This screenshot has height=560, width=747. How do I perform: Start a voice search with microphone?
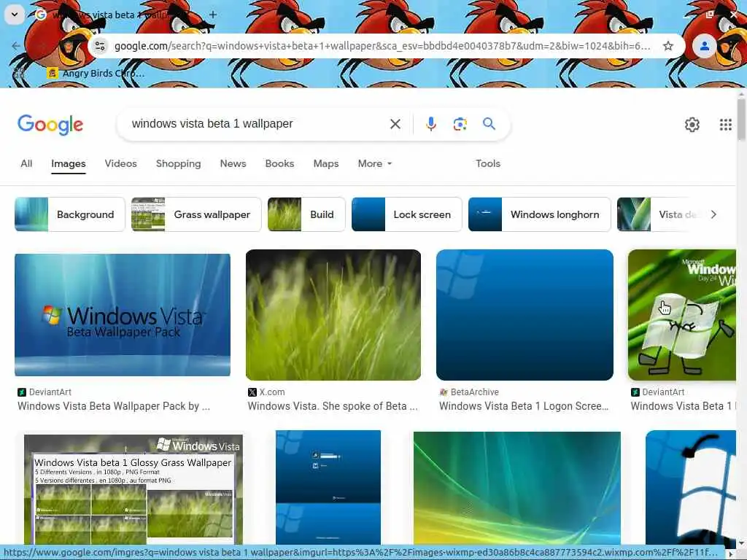tap(430, 124)
